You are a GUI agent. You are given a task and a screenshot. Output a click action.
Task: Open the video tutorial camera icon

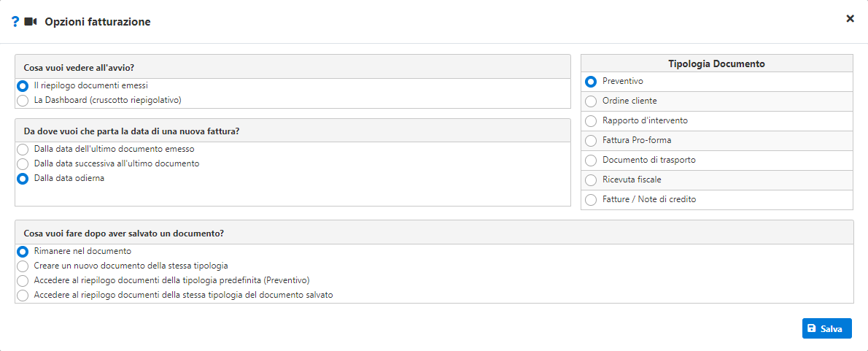click(x=31, y=22)
